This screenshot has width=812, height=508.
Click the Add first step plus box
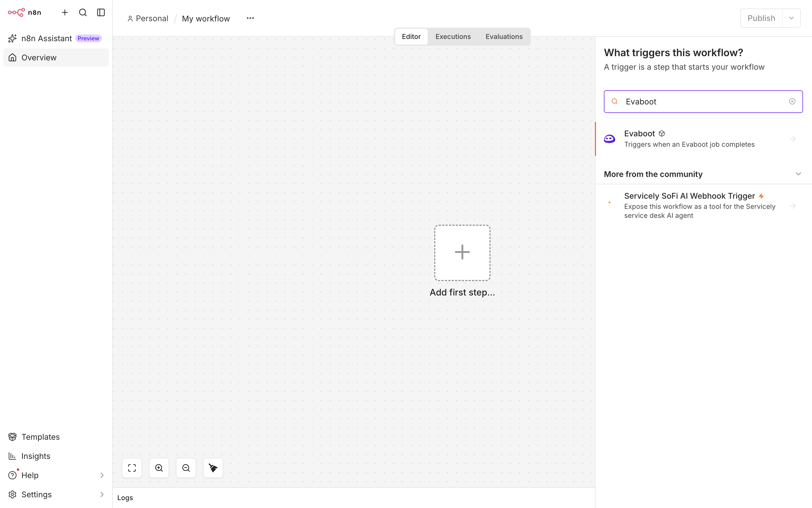coord(462,253)
